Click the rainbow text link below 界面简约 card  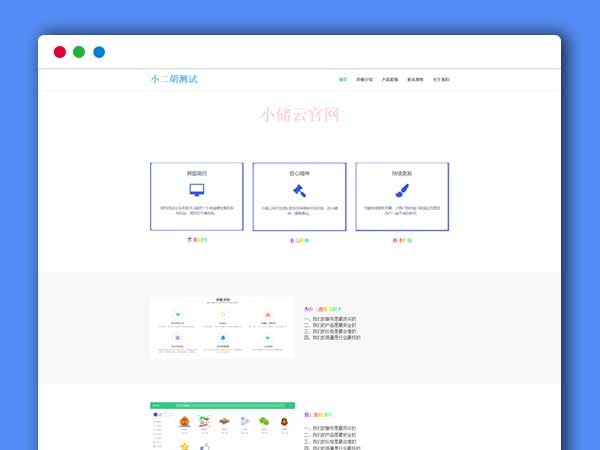197,240
